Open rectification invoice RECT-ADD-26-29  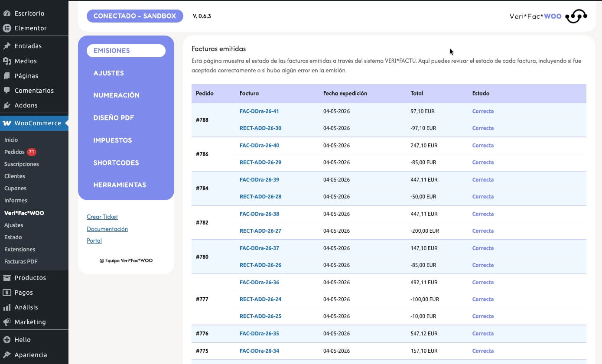260,162
